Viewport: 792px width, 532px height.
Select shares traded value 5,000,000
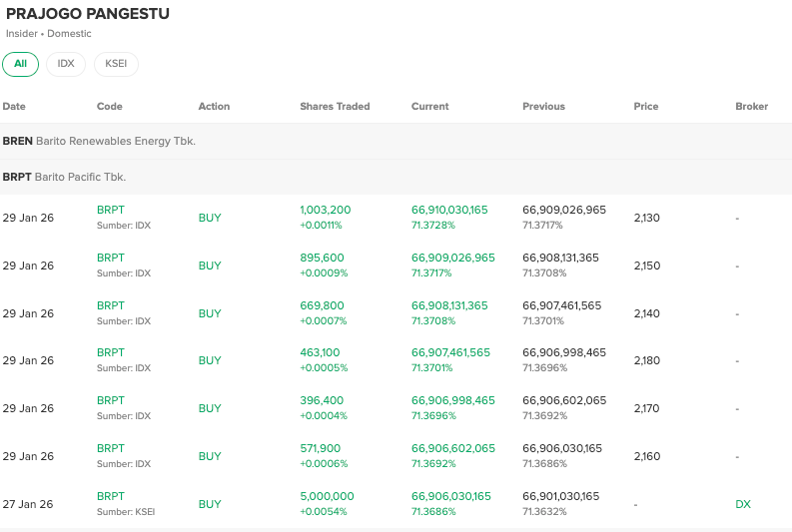(327, 497)
